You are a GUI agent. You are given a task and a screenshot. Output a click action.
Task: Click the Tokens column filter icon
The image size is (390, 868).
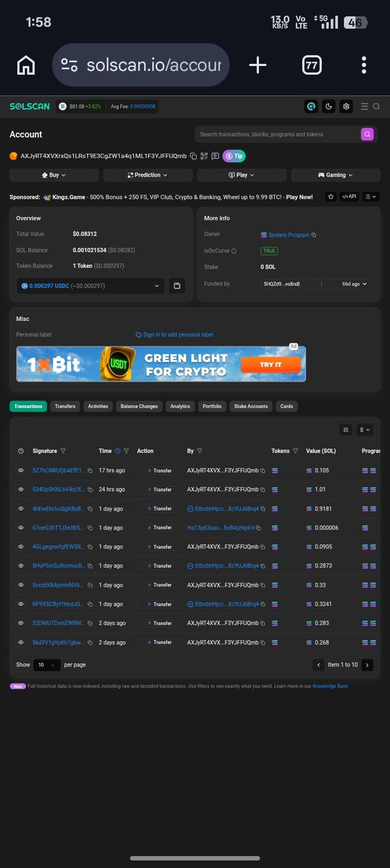click(295, 451)
